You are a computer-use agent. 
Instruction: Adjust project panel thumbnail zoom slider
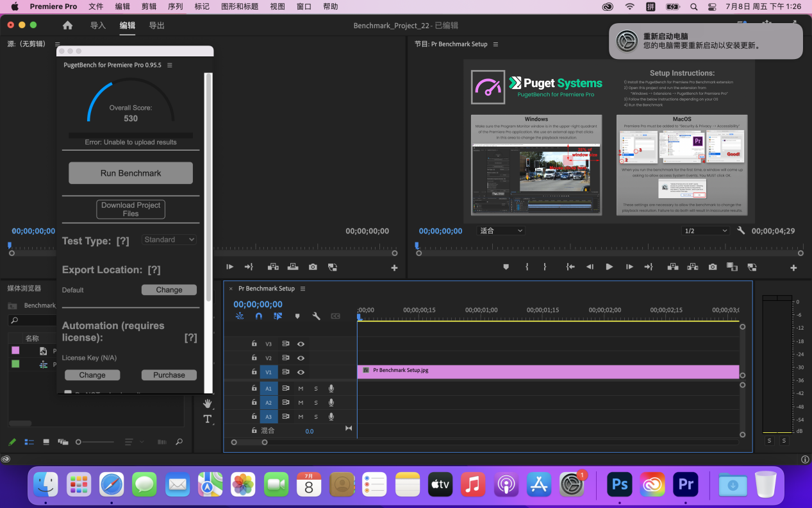[x=96, y=442]
